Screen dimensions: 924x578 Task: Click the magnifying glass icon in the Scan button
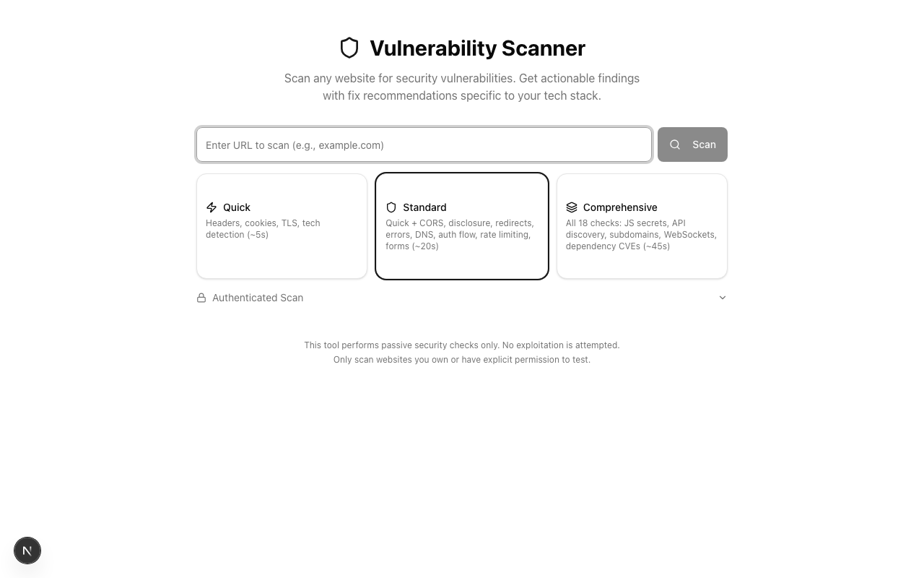tap(675, 144)
